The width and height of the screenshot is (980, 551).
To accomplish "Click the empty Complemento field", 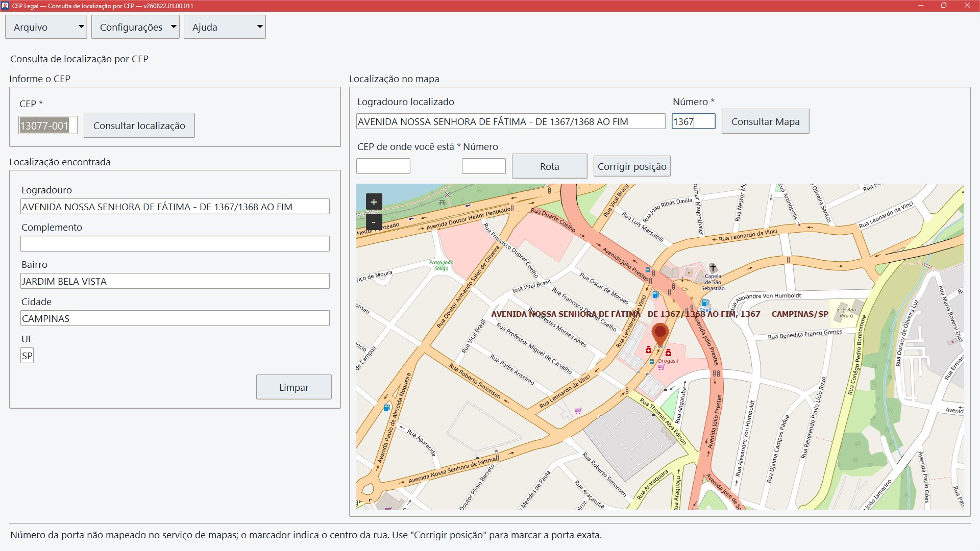I will coord(175,244).
